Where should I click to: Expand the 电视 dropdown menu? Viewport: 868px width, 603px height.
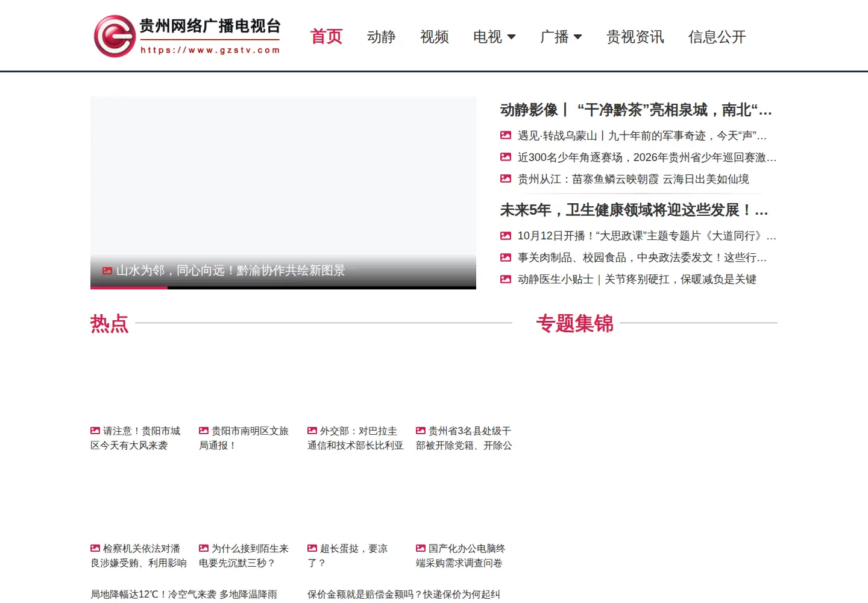(x=494, y=37)
